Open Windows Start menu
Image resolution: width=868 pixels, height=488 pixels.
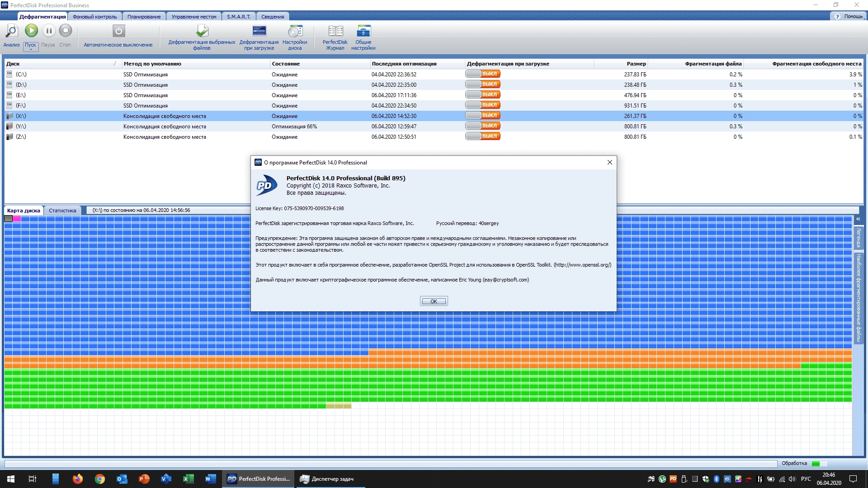tap(11, 479)
